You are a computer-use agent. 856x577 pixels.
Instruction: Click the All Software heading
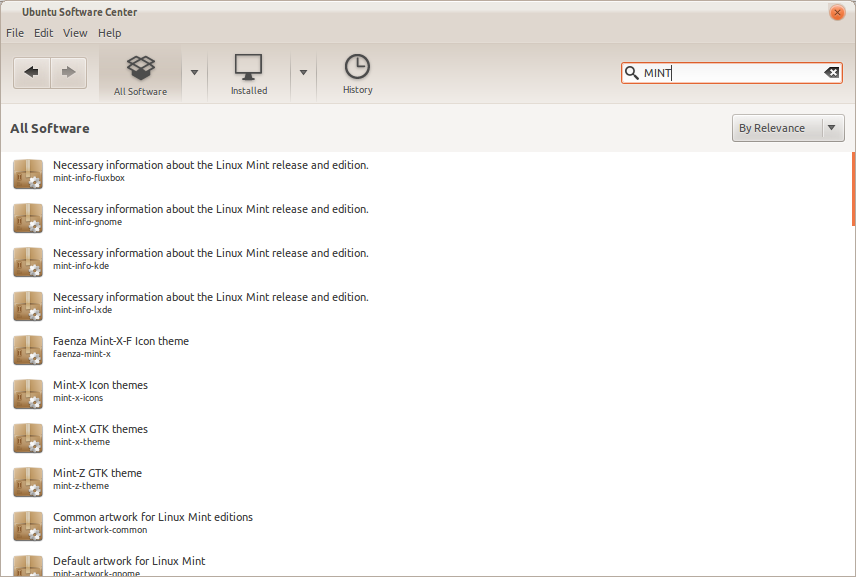click(50, 129)
